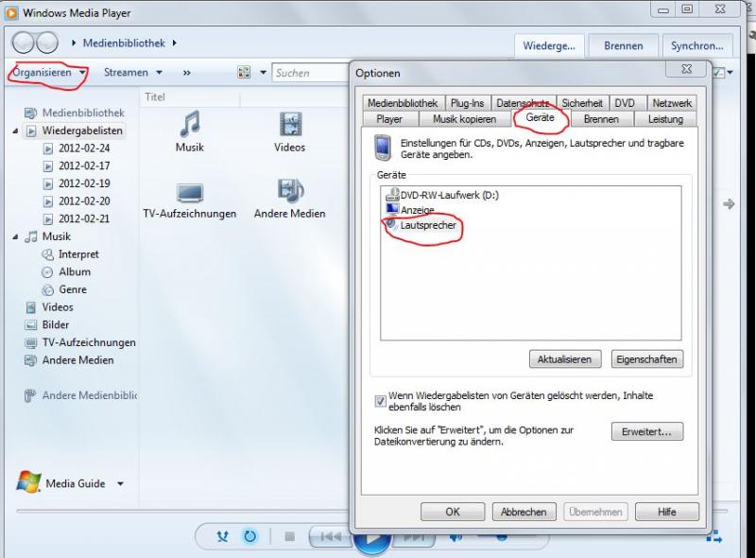
Task: Open the Synchronisieren tab in player
Action: coord(697,45)
